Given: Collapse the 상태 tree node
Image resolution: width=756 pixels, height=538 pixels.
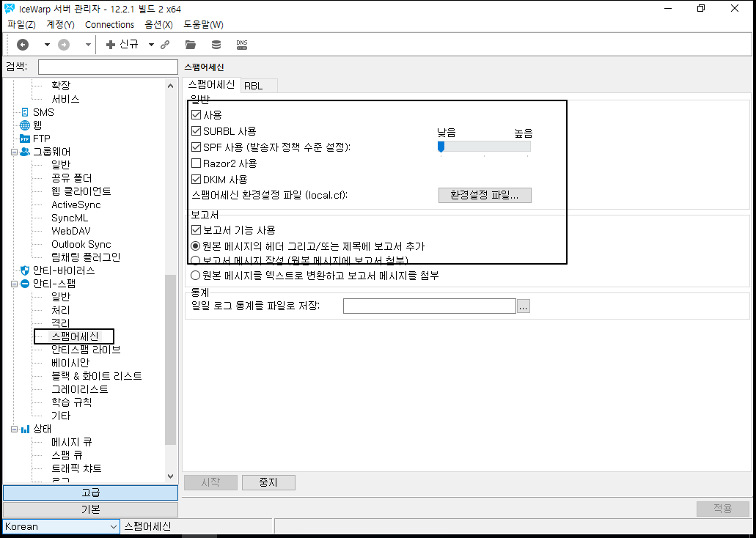Looking at the screenshot, I should [14, 429].
